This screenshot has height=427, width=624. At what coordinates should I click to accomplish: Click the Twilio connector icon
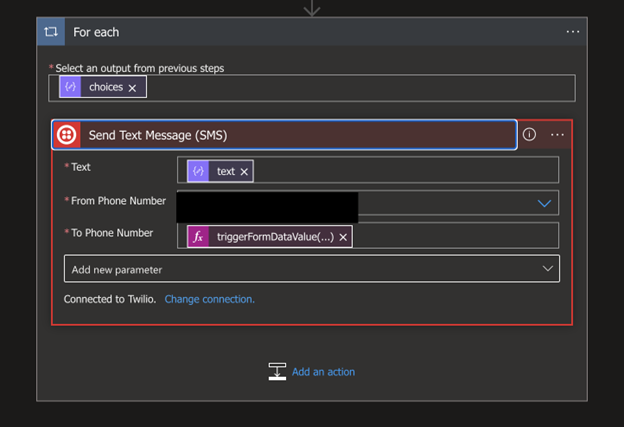pos(67,135)
